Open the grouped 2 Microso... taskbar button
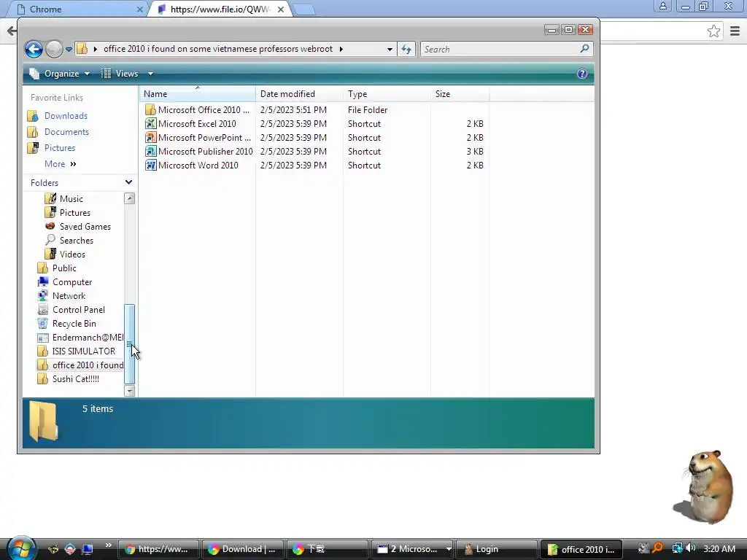 [x=413, y=549]
